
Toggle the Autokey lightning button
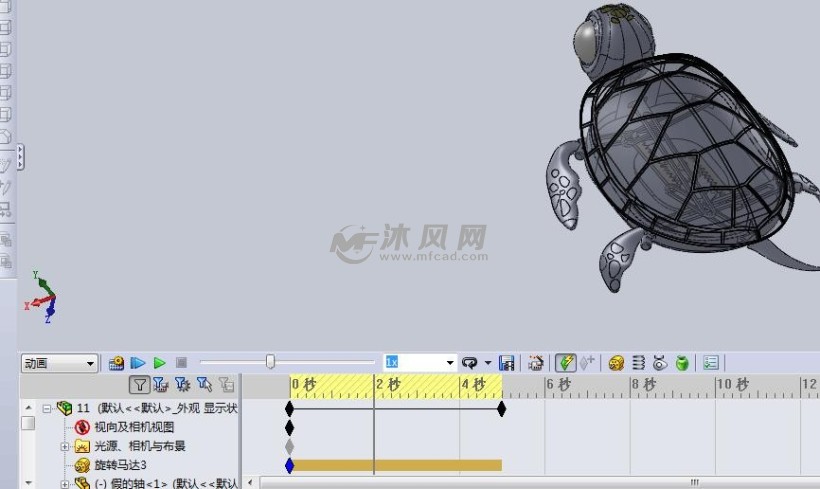point(565,363)
